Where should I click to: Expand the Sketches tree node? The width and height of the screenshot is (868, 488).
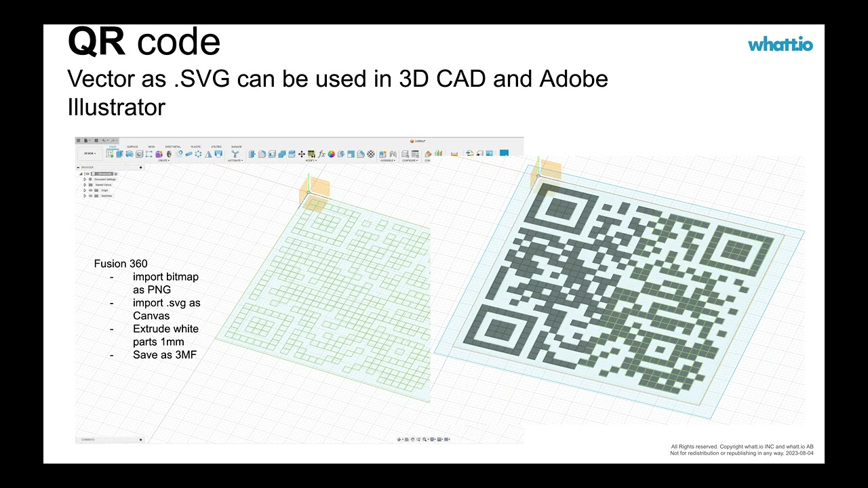[85, 196]
